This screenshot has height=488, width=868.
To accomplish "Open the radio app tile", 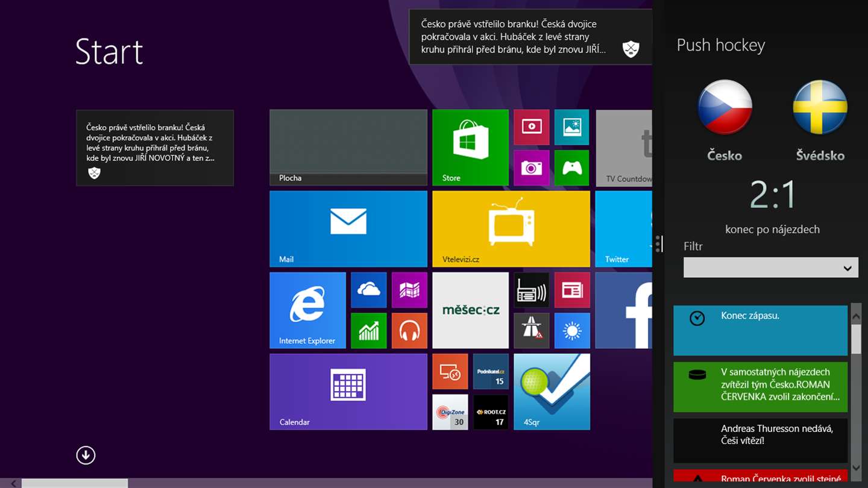I will [532, 290].
